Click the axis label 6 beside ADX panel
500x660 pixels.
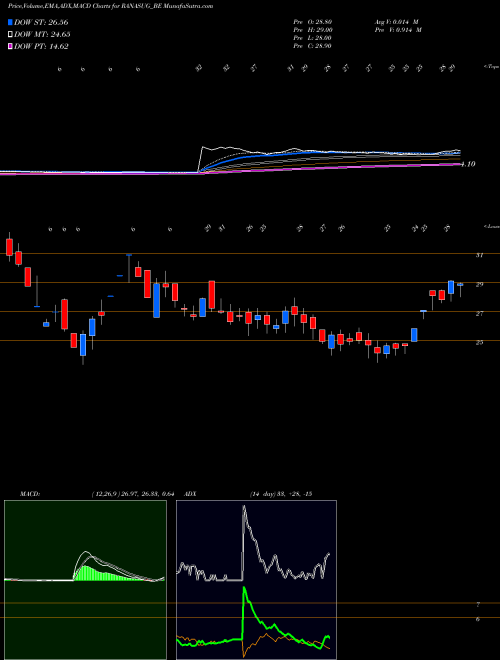point(478,619)
